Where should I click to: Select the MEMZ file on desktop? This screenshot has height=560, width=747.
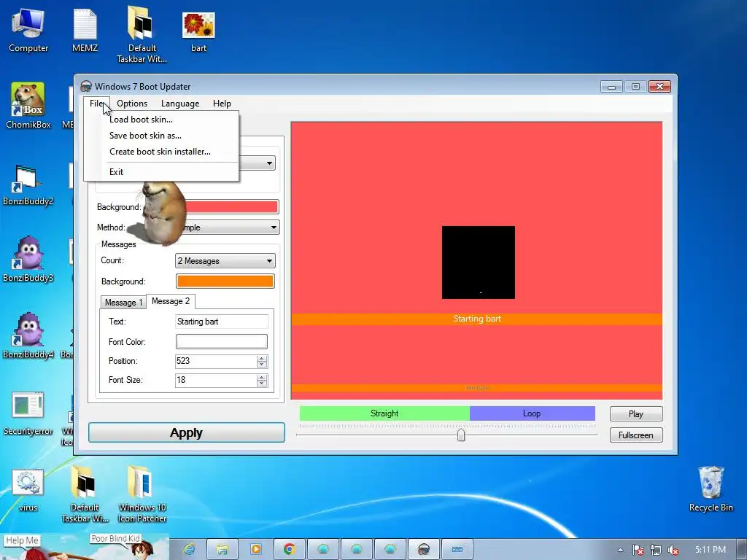click(x=85, y=31)
